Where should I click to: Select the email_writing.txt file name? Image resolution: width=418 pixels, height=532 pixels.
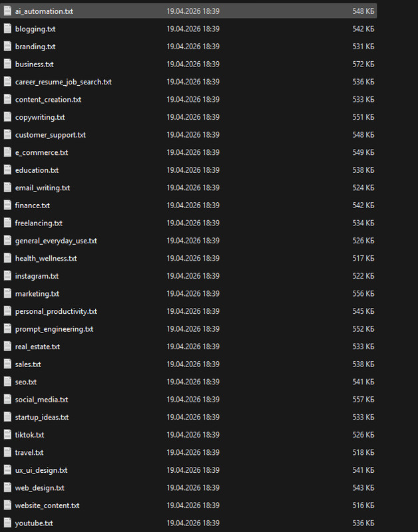tap(43, 188)
